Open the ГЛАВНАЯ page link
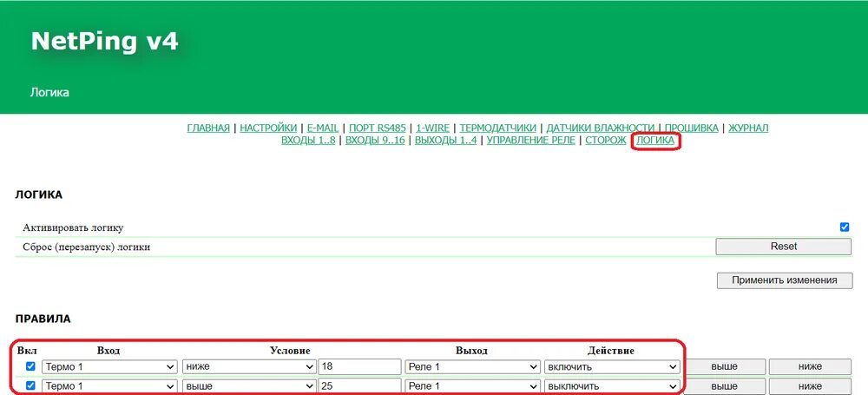The height and width of the screenshot is (395, 868). point(208,128)
